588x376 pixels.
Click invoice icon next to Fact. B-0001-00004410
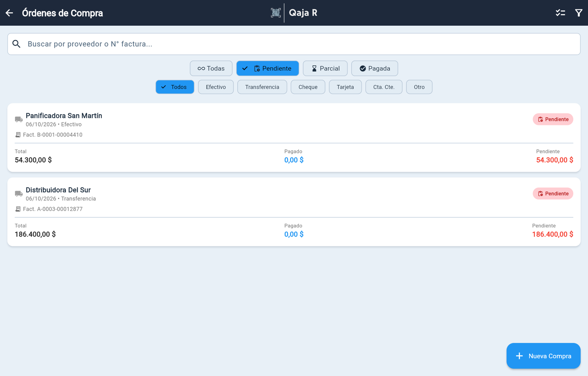(18, 135)
